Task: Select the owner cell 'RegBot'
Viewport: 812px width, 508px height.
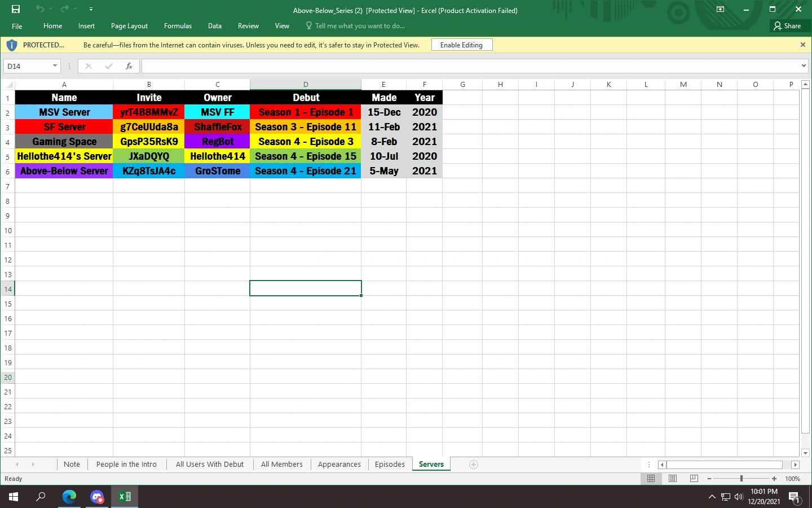Action: pos(218,142)
